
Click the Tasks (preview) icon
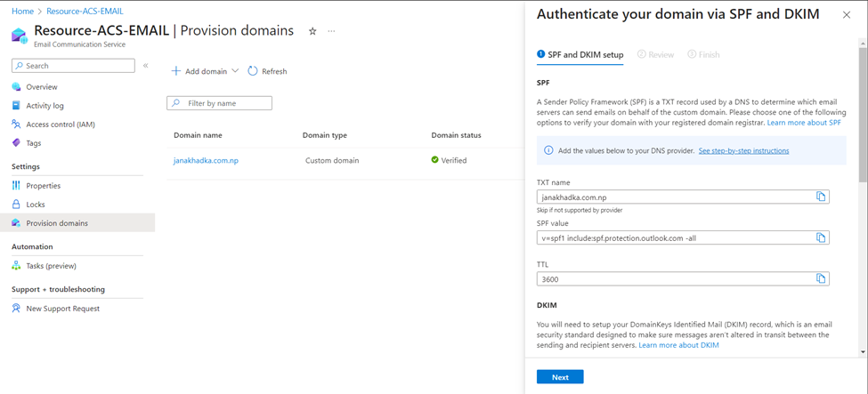(x=17, y=266)
